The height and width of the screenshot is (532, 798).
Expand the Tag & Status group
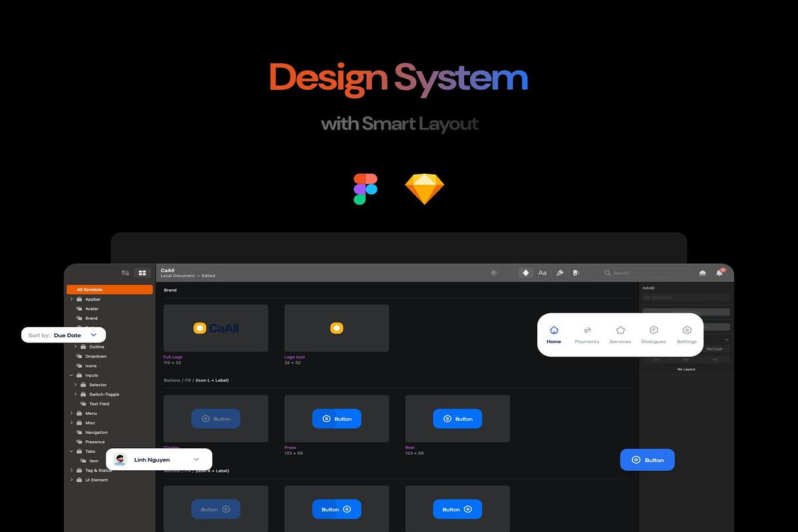coord(72,470)
